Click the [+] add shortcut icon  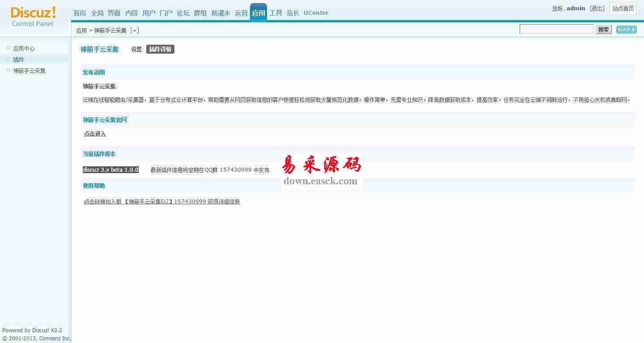pyautogui.click(x=135, y=30)
